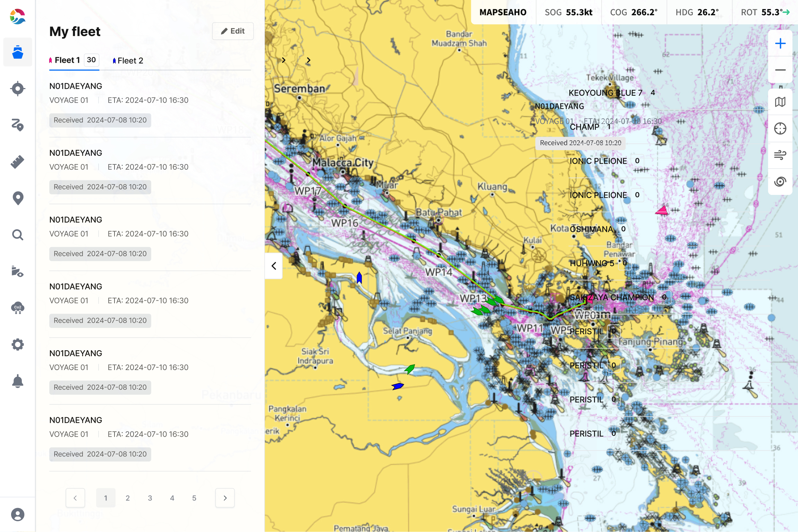Click the green vessel marker near Siak Sri Indrapura

(410, 369)
